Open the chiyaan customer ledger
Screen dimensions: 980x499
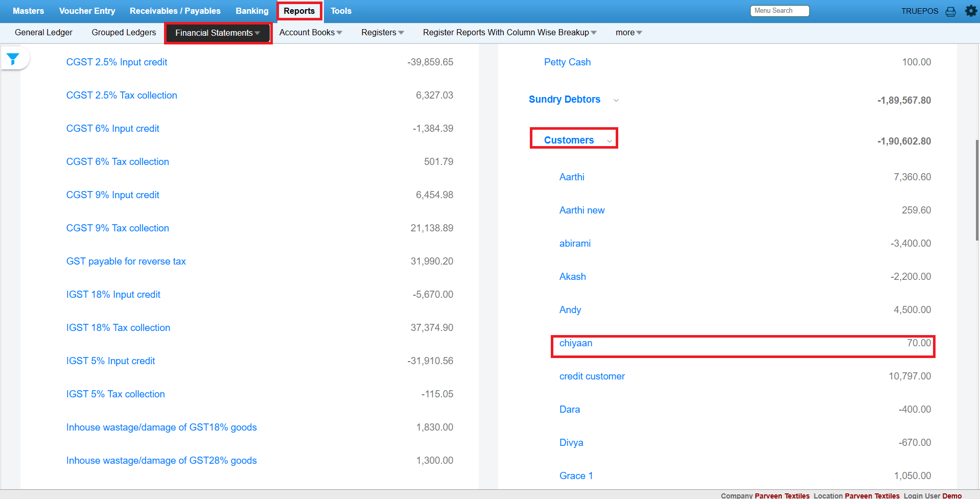pyautogui.click(x=576, y=343)
